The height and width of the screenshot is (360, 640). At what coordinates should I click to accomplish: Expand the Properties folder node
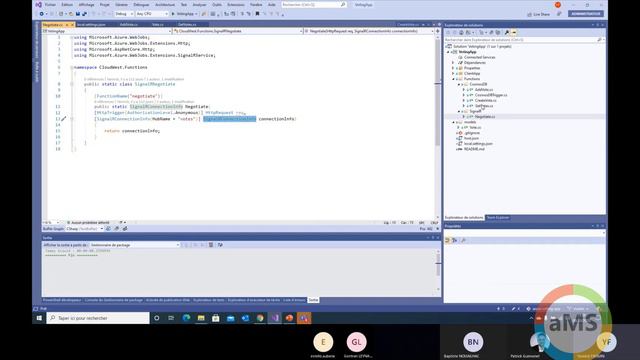tap(453, 68)
